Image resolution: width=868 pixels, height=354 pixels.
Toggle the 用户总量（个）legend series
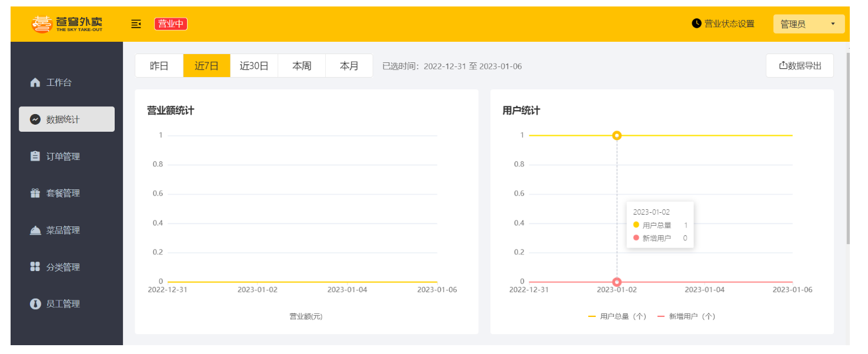(617, 316)
